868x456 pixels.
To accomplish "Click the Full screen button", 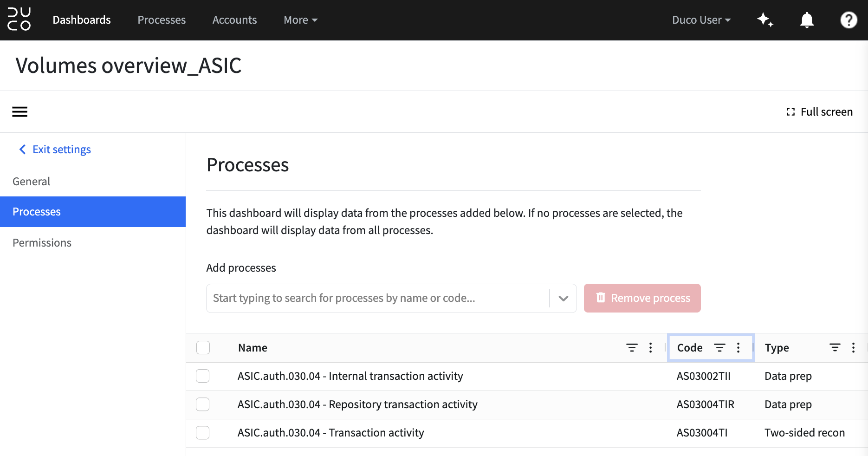I will [x=819, y=112].
